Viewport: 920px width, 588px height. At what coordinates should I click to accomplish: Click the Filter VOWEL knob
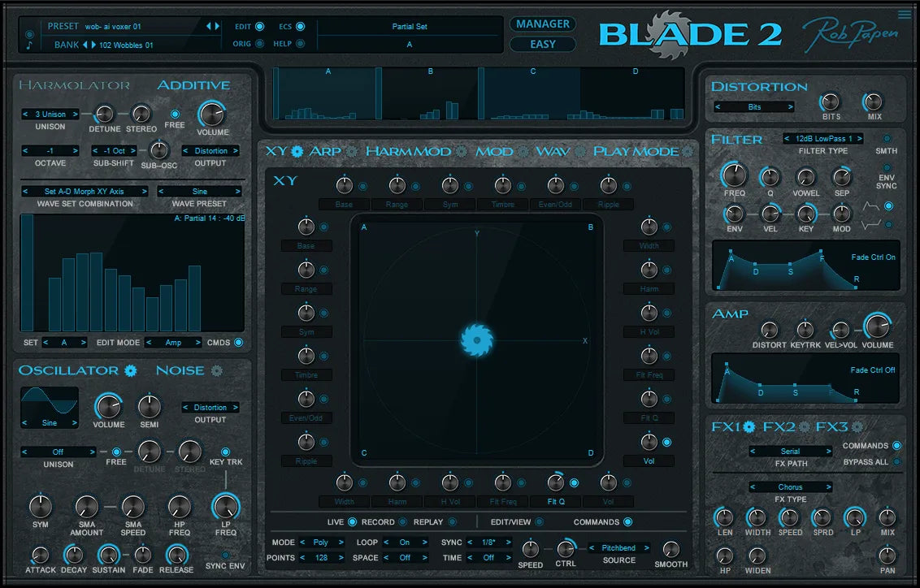(x=805, y=177)
